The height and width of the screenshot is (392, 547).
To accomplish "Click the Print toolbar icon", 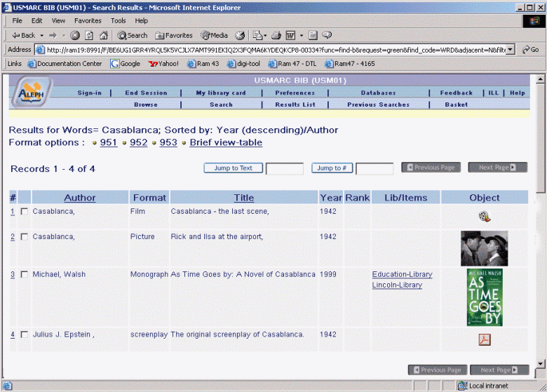I will click(x=276, y=35).
